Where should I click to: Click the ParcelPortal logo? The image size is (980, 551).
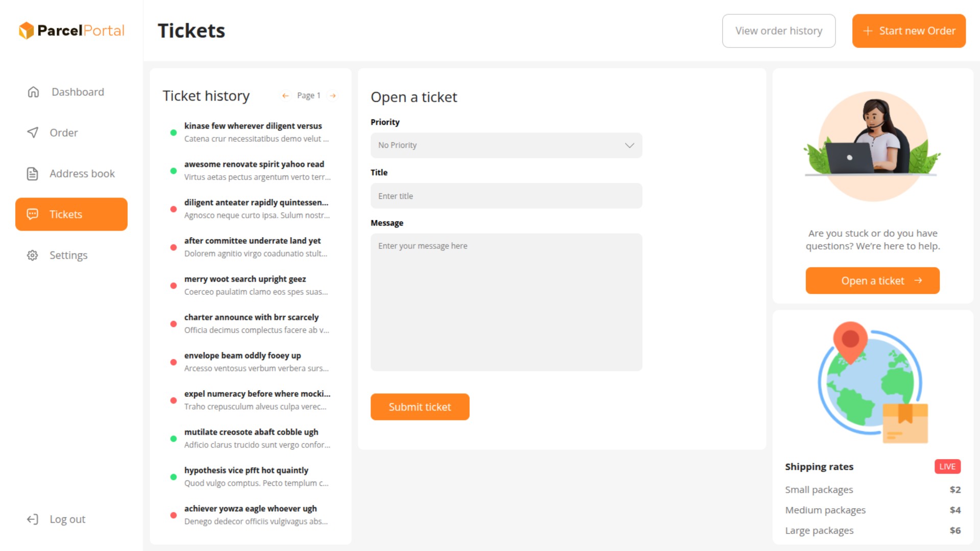[72, 30]
